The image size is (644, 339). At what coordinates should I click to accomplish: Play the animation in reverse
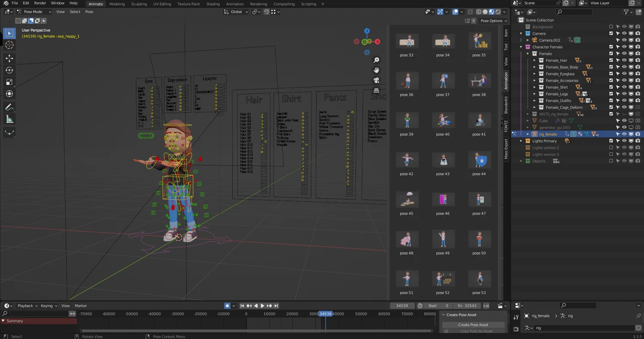point(256,306)
